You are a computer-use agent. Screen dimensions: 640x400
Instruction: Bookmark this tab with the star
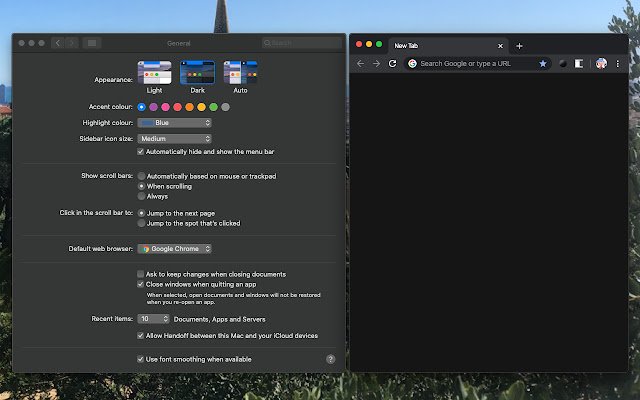click(543, 64)
